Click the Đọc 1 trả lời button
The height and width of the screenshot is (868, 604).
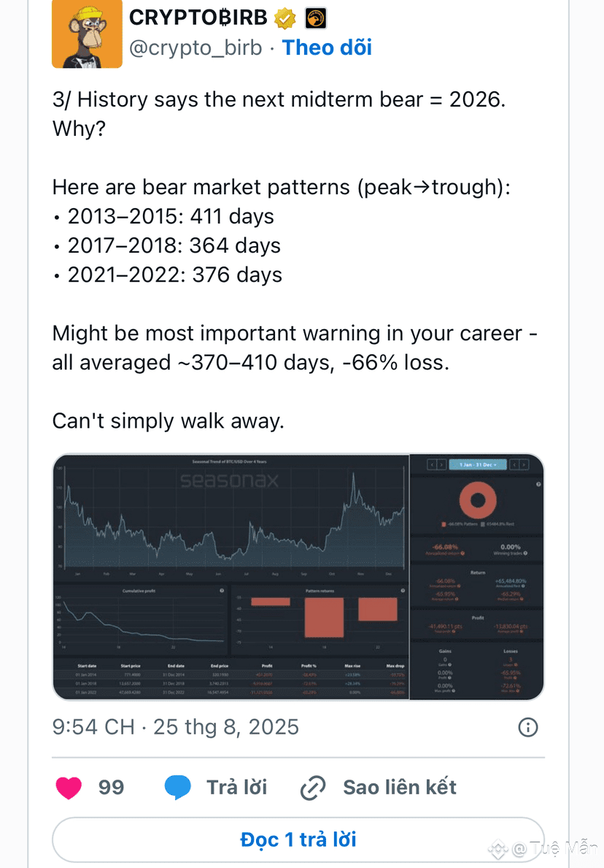(298, 840)
